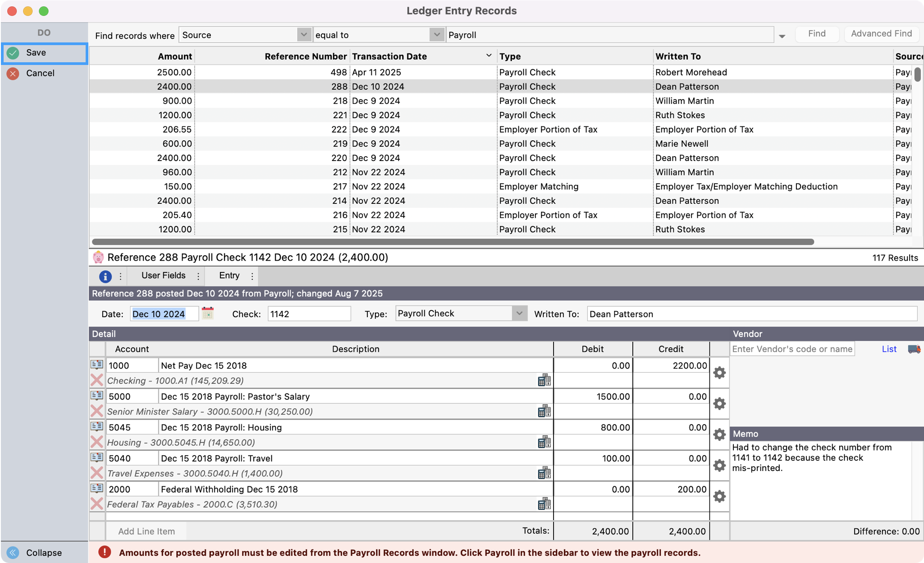This screenshot has width=924, height=563.
Task: Click the ledger icon next to account 5000
Action: pos(96,396)
